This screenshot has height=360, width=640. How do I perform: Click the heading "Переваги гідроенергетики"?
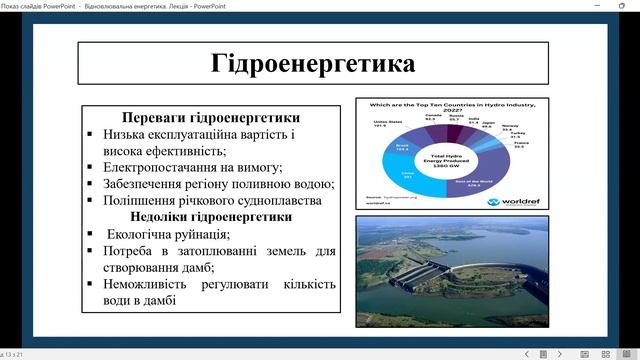(x=211, y=118)
